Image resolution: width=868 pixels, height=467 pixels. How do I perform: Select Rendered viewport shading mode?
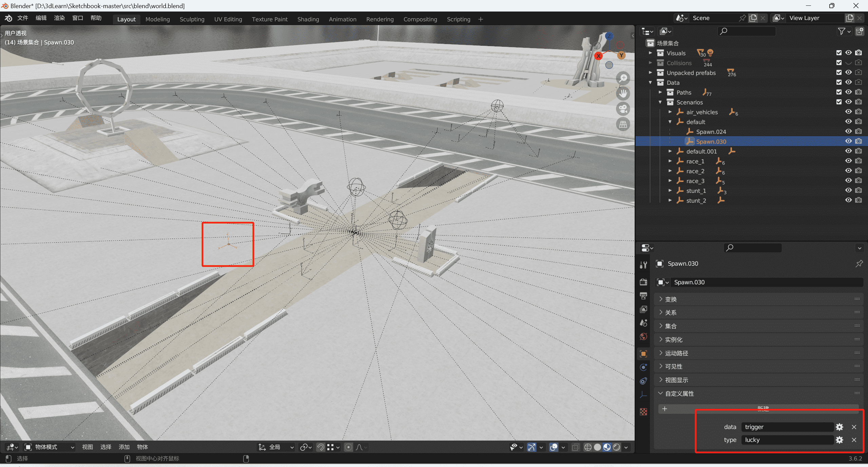617,447
